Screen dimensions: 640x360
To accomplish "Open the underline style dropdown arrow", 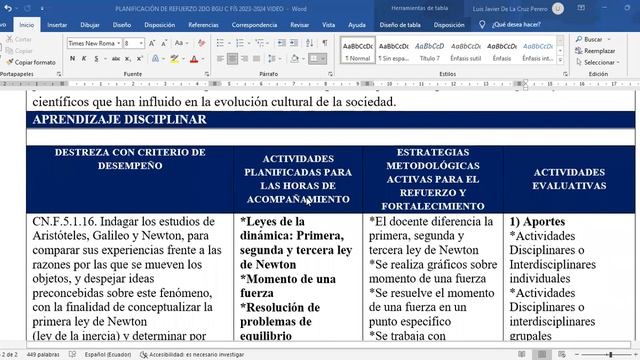I will (105, 59).
